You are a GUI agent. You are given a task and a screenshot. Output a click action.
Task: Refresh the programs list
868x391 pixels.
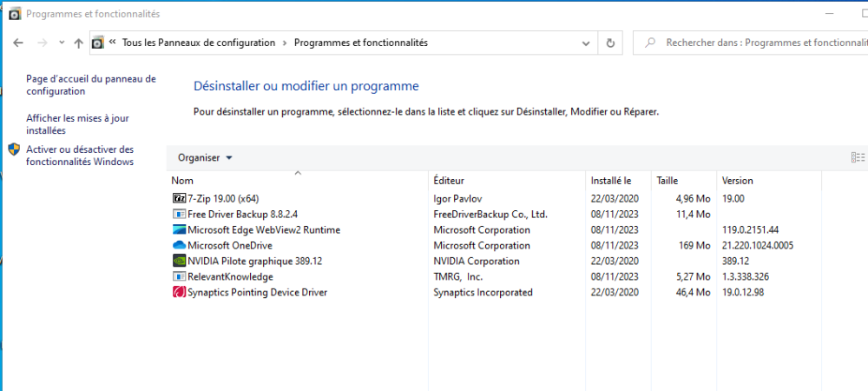(610, 43)
